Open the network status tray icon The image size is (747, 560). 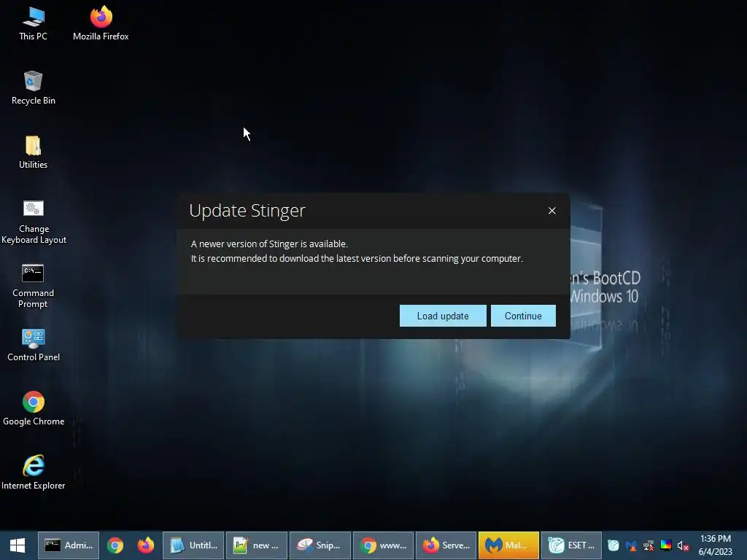click(649, 545)
